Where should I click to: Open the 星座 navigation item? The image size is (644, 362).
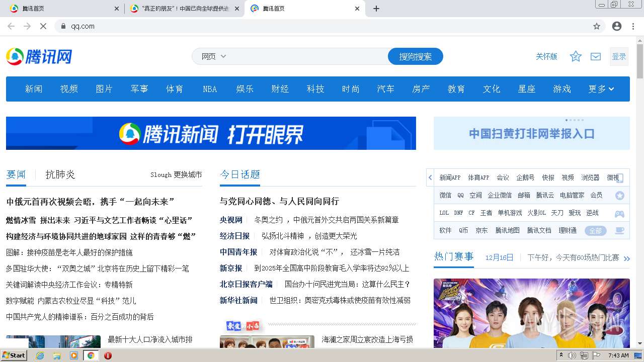pos(527,89)
